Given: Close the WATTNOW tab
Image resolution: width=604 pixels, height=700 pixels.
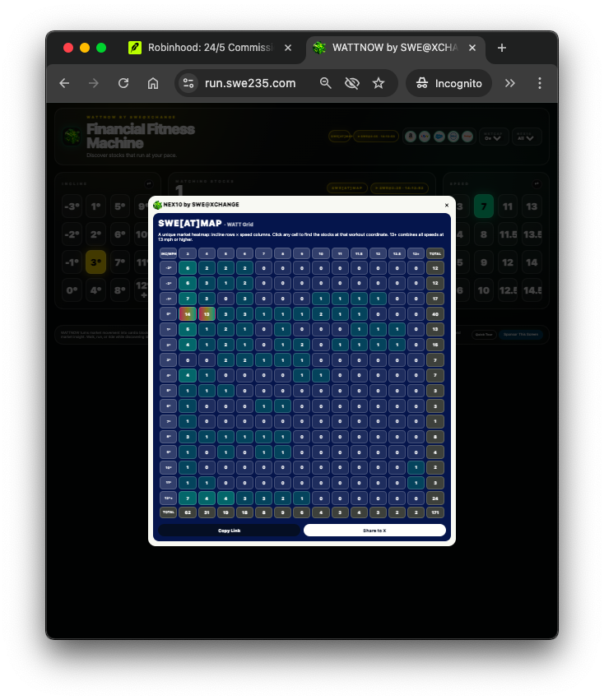Looking at the screenshot, I should click(x=472, y=48).
